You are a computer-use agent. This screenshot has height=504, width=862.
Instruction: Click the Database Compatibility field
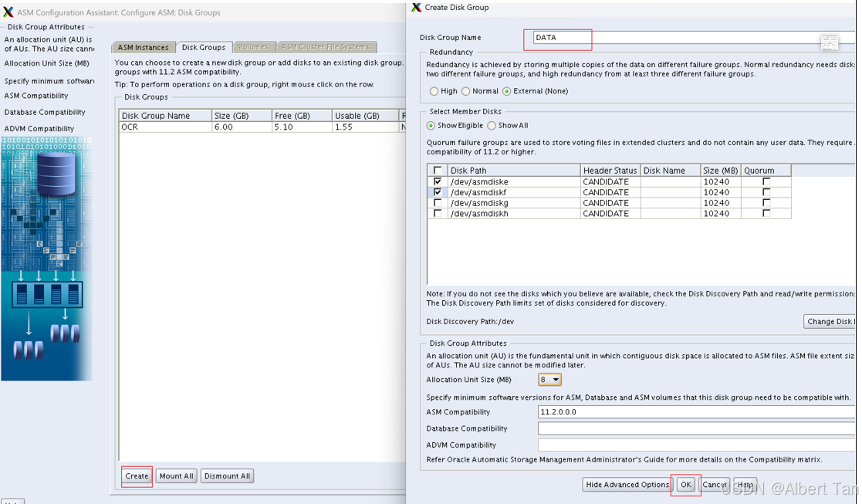(x=696, y=428)
